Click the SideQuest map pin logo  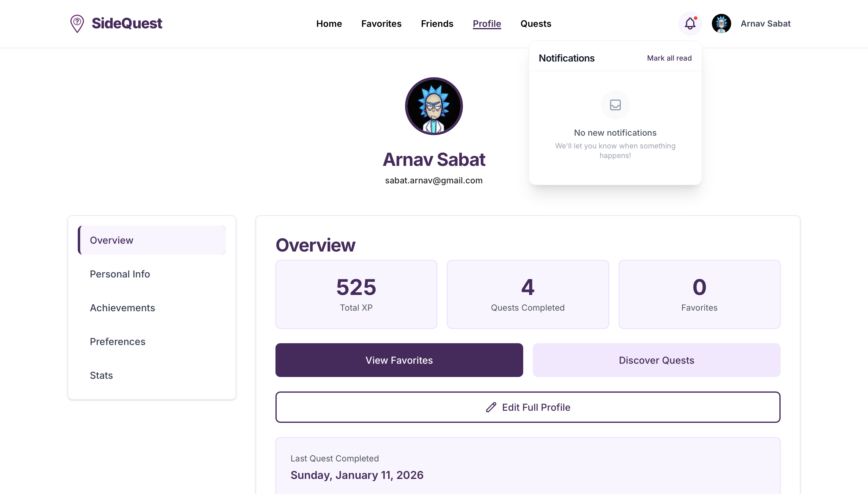coord(77,24)
